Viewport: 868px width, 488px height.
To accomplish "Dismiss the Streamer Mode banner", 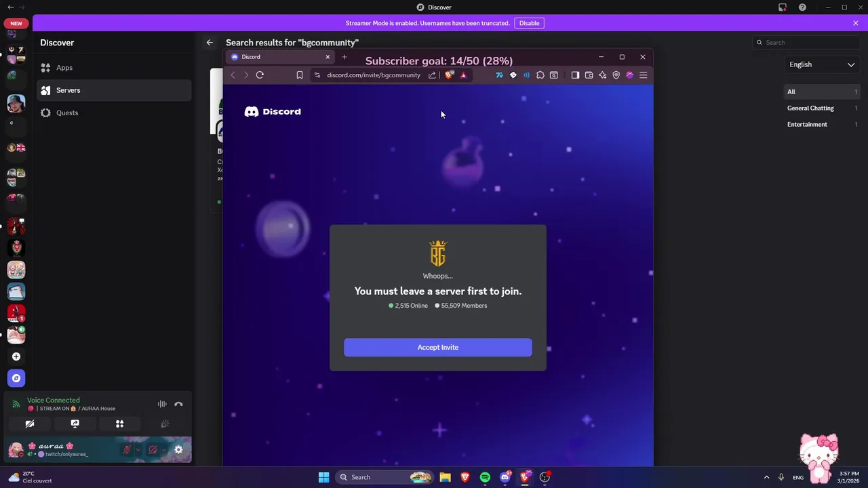I will click(x=856, y=23).
